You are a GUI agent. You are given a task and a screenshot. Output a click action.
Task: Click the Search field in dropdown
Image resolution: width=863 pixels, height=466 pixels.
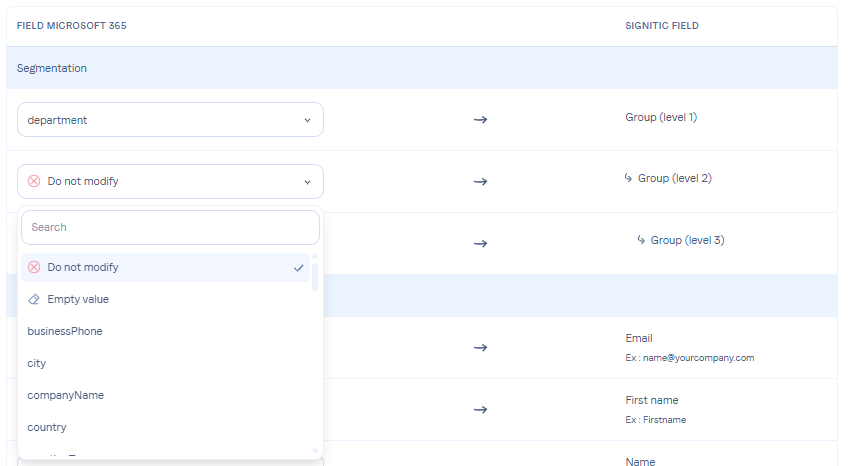coord(170,227)
